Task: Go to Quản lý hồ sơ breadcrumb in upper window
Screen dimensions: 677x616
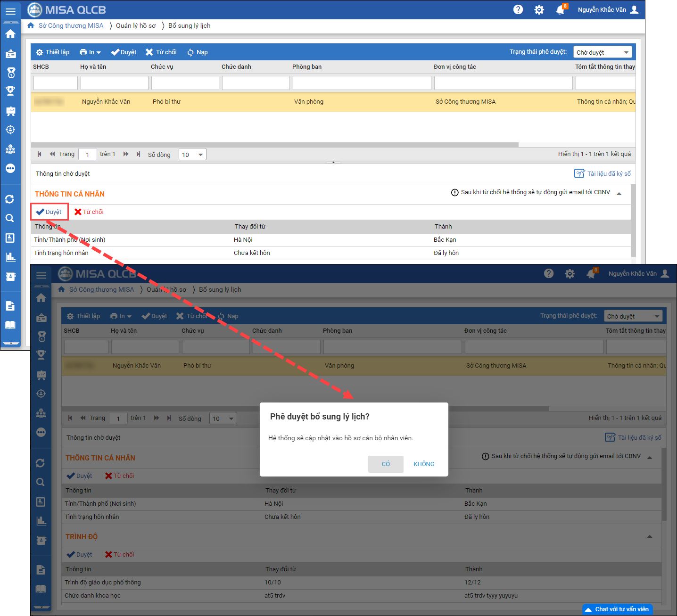Action: coord(136,25)
